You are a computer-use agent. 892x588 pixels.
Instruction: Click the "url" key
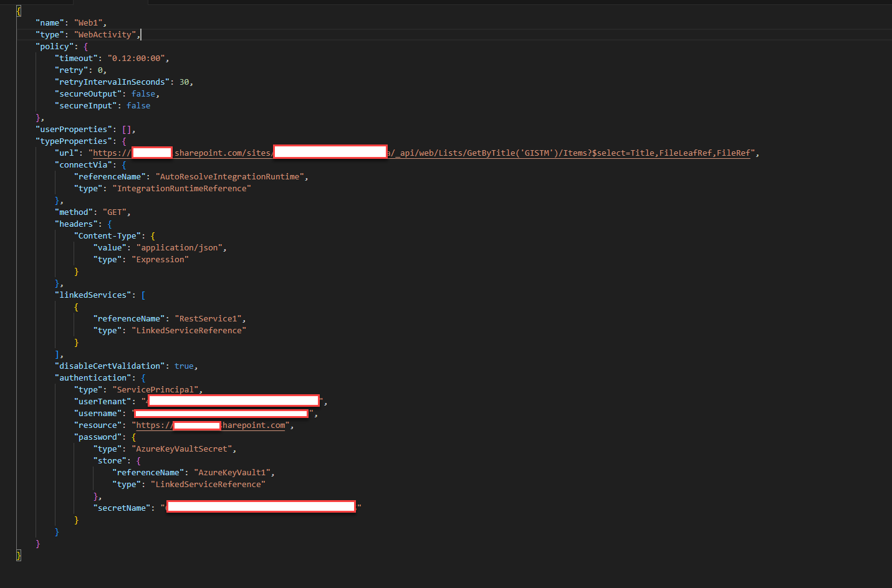click(x=66, y=153)
